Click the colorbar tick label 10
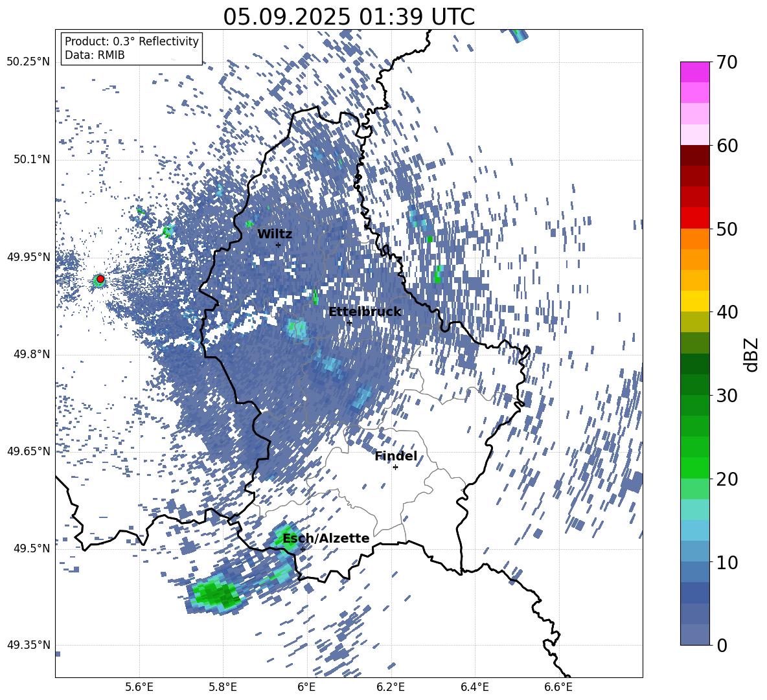Image resolution: width=767 pixels, height=700 pixels. tap(727, 562)
